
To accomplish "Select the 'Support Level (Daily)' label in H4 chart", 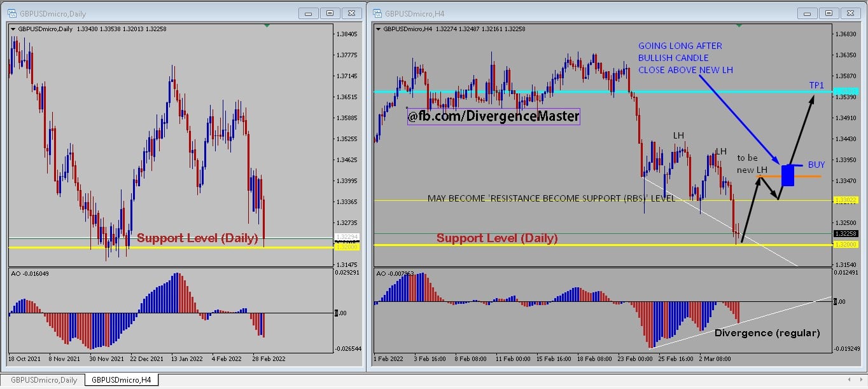I will (497, 238).
